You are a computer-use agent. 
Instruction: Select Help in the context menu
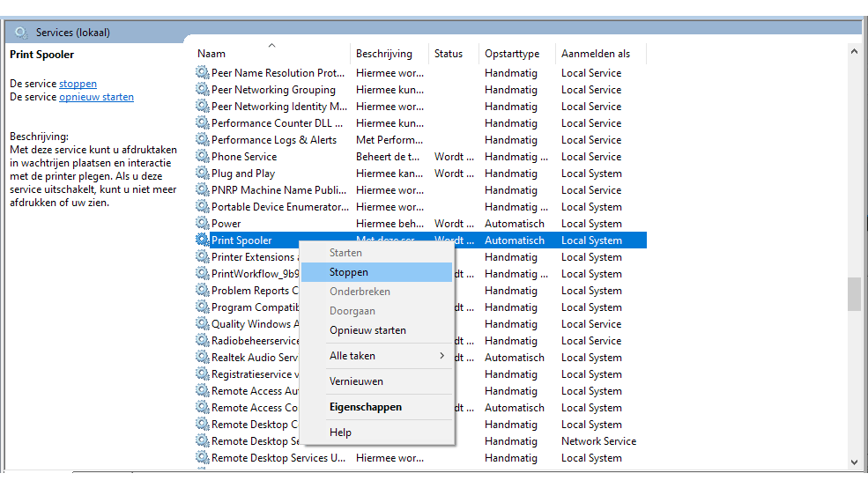[x=376, y=433]
